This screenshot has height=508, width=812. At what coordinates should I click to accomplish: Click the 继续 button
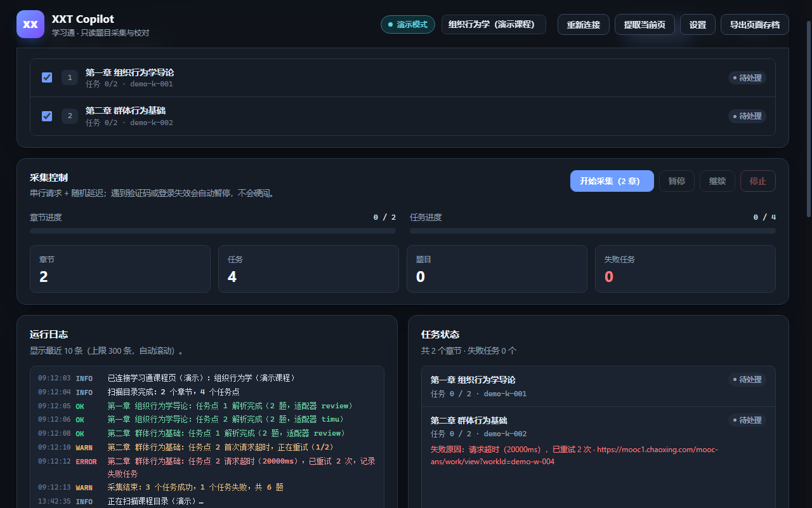(x=717, y=181)
